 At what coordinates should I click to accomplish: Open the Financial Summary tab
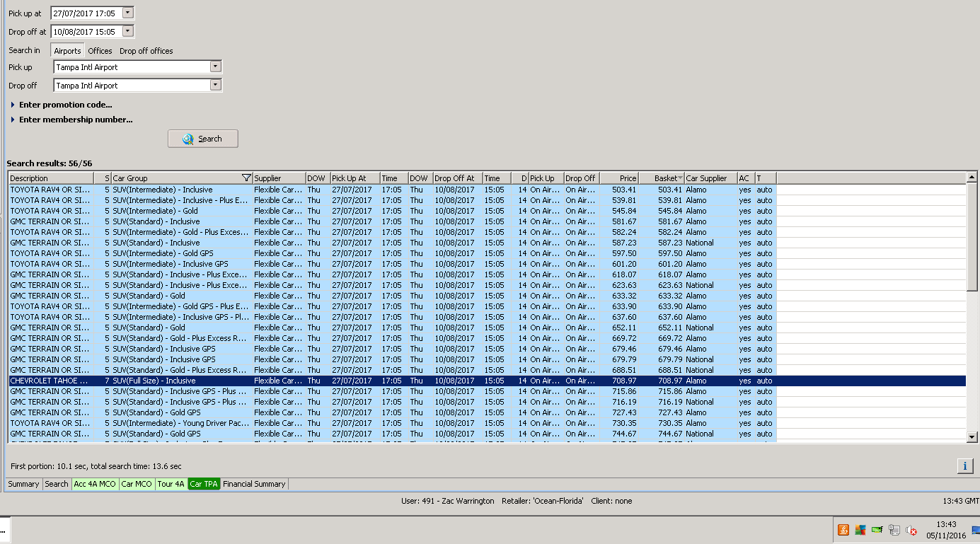click(x=255, y=484)
